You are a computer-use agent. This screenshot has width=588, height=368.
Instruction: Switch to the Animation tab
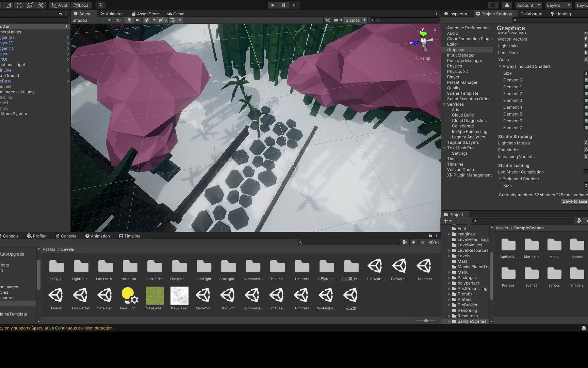98,236
